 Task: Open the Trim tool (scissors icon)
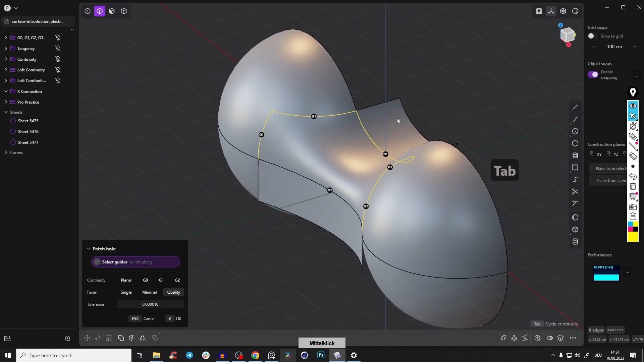(x=575, y=191)
